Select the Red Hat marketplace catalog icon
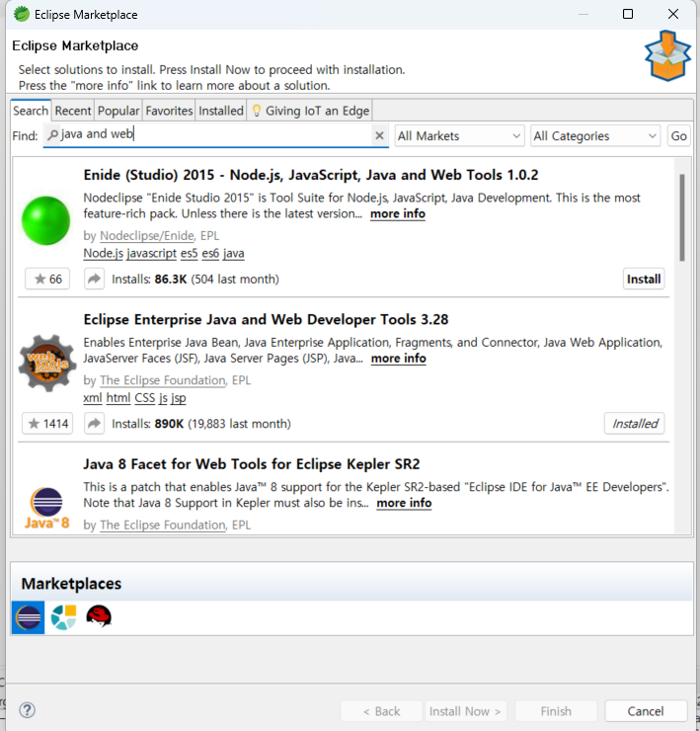The image size is (700, 731). [x=99, y=616]
